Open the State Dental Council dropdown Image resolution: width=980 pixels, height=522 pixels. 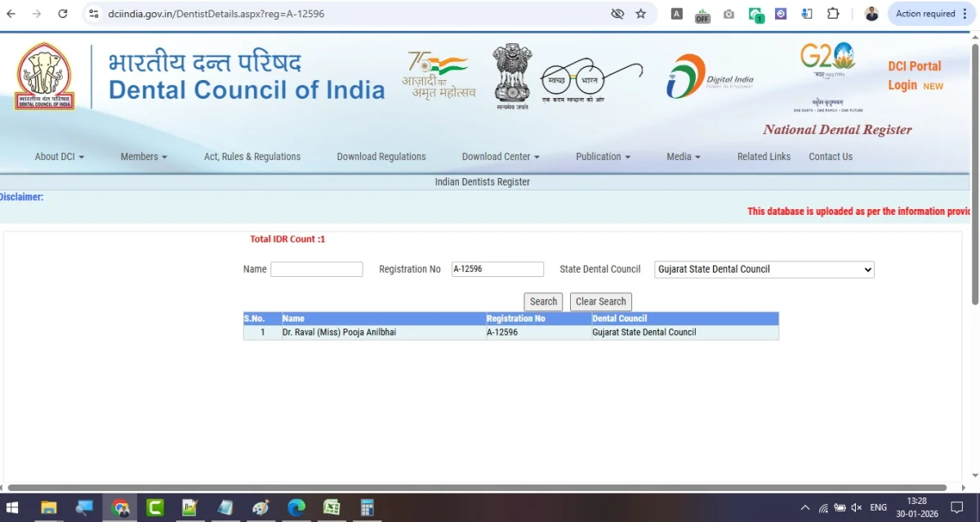pyautogui.click(x=763, y=269)
